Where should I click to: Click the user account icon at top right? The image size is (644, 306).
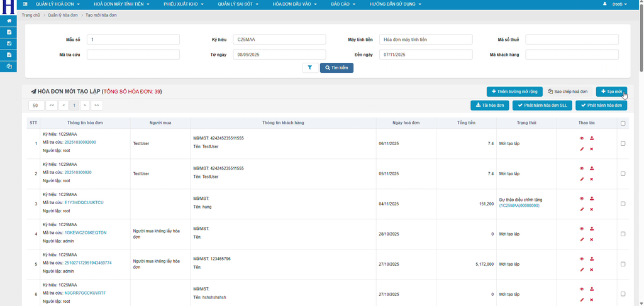point(605,4)
